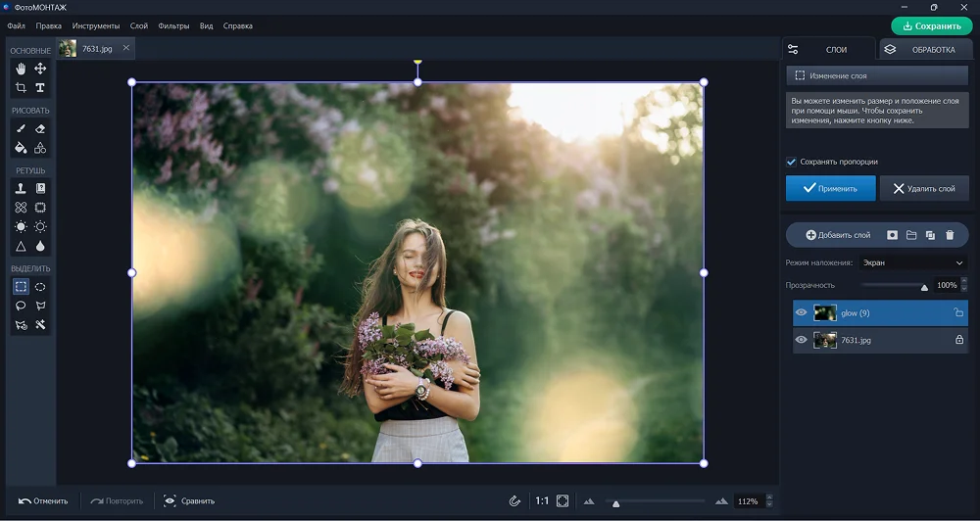Toggle the Сохранять пропорции checkbox
The image size is (980, 521).
(x=791, y=162)
